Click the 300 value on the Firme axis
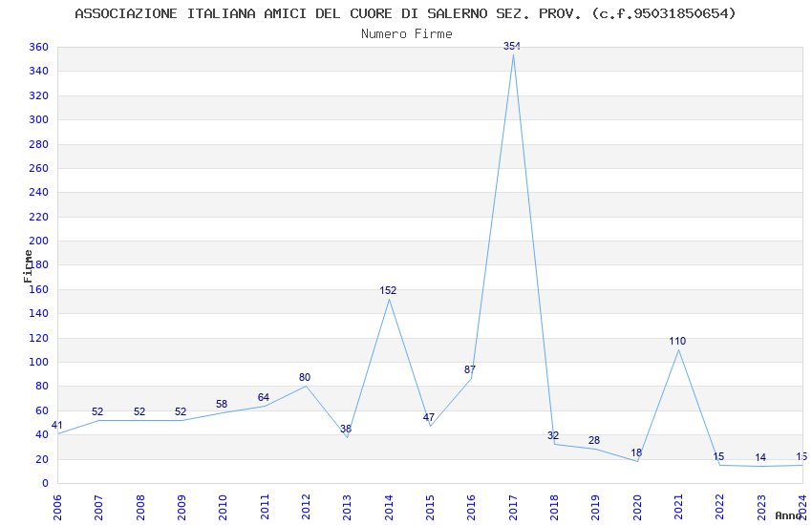The width and height of the screenshot is (812, 525). (x=39, y=119)
